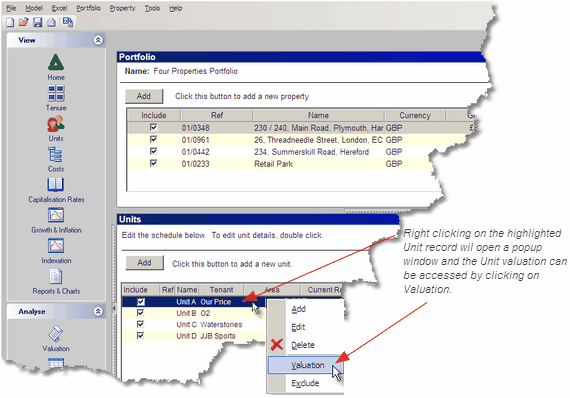570x398 pixels.
Task: Click the Ref column header in Portfolio table
Action: coord(217,115)
